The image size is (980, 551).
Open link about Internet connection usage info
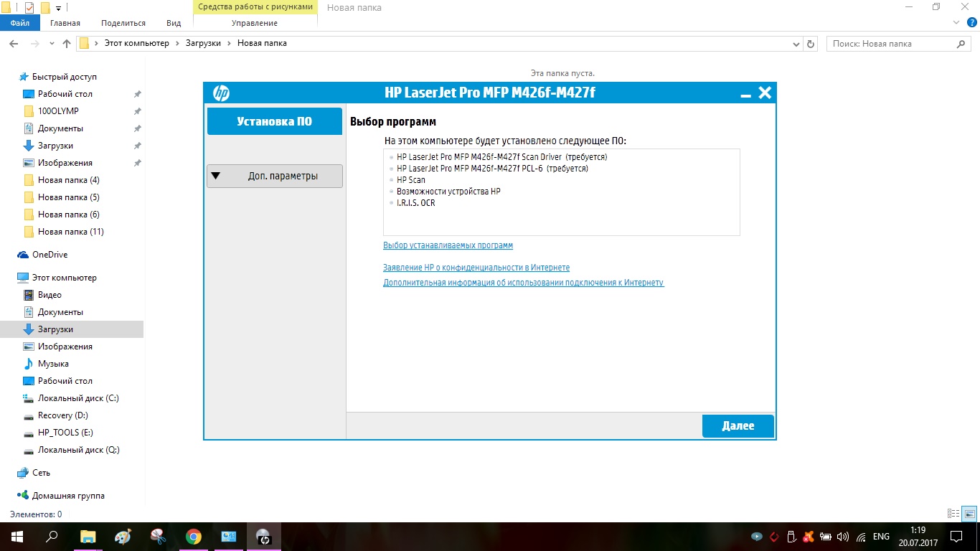click(524, 283)
